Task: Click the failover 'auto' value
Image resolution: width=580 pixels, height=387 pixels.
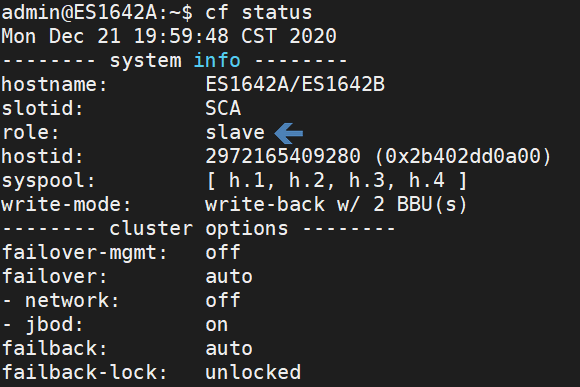Action: (229, 276)
